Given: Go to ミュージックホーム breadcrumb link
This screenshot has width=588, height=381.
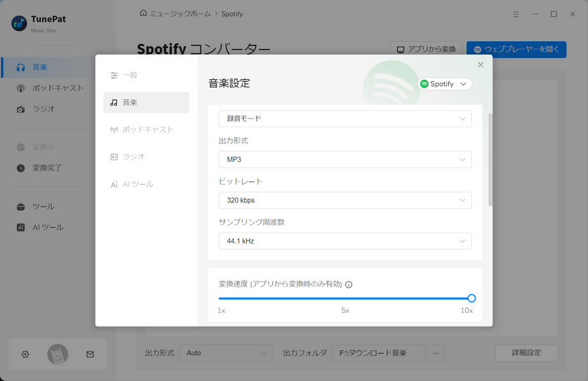Looking at the screenshot, I should tap(180, 14).
